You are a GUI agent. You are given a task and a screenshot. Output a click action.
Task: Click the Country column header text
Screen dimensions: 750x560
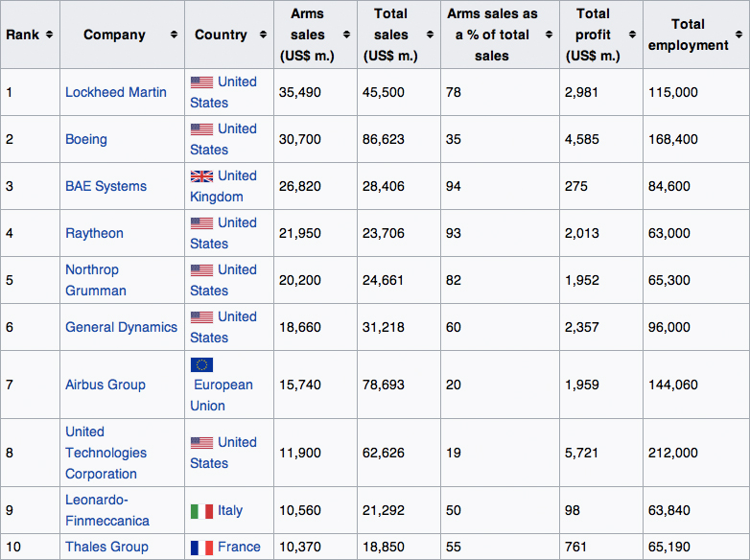221,35
